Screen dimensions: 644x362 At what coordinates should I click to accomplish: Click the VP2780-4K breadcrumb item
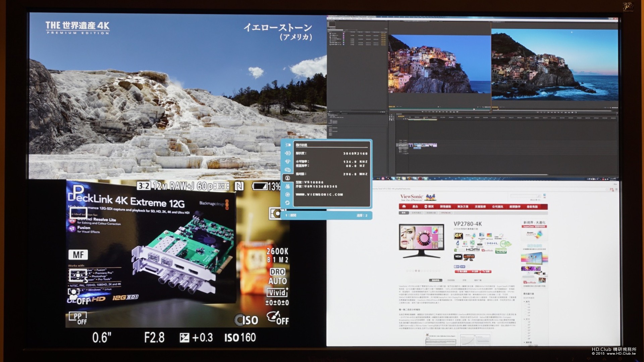point(445,213)
